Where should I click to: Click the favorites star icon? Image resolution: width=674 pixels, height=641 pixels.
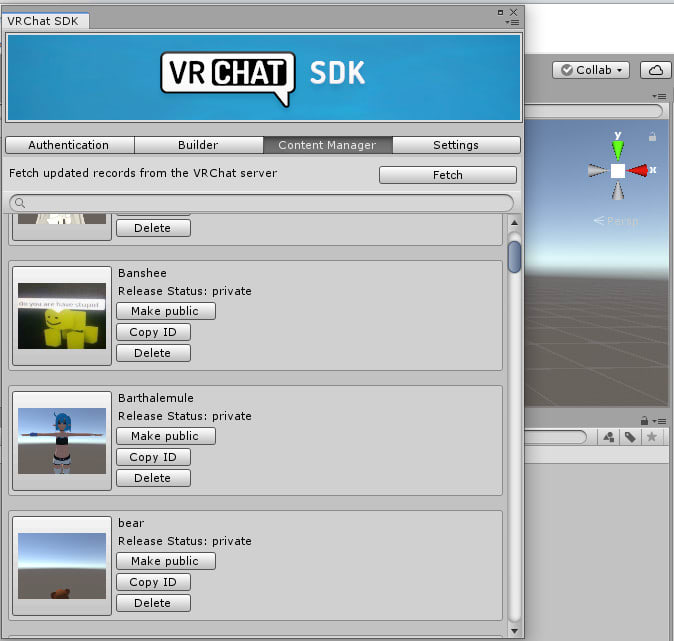click(x=652, y=437)
